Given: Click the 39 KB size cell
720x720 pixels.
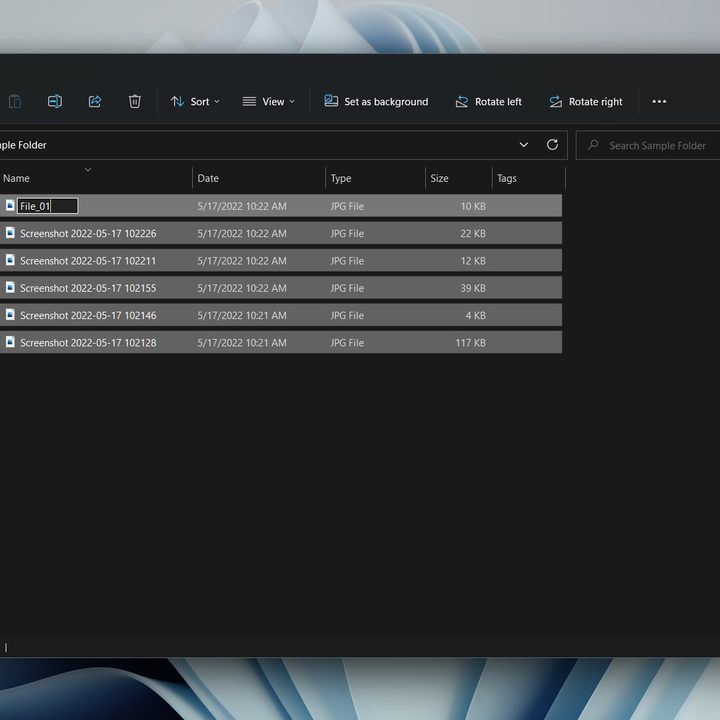Looking at the screenshot, I should (473, 288).
